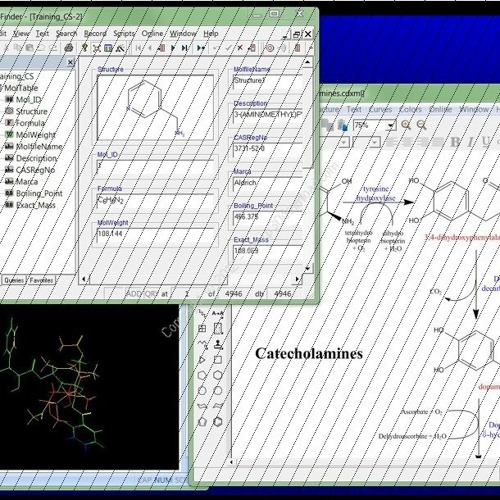Image resolution: width=500 pixels, height=500 pixels.
Task: Open the Search menu in ChemFinder
Action: click(x=66, y=34)
